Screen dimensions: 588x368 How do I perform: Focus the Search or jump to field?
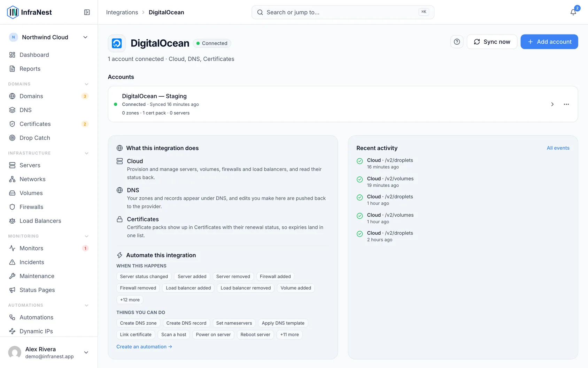(x=343, y=12)
